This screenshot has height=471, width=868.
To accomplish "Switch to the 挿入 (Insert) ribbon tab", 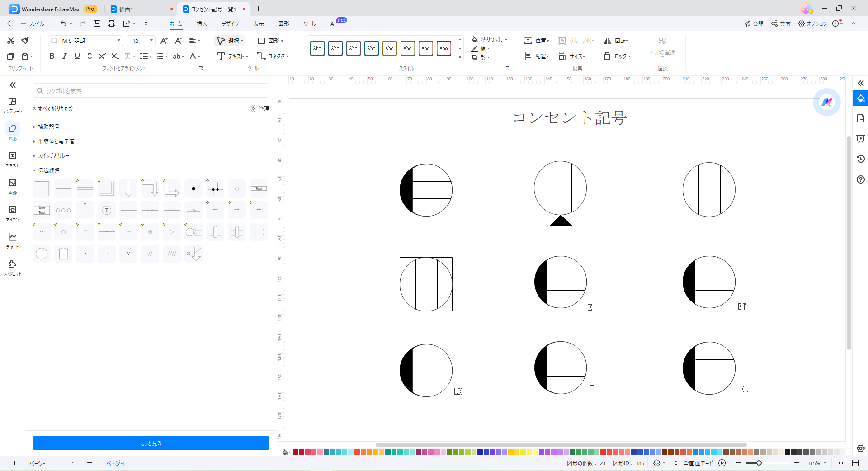I will point(202,24).
